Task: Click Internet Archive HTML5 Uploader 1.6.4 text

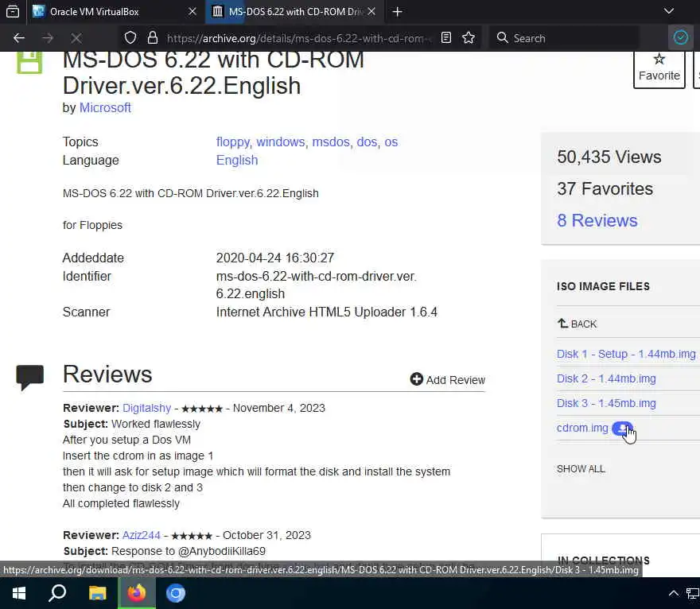Action: (327, 312)
